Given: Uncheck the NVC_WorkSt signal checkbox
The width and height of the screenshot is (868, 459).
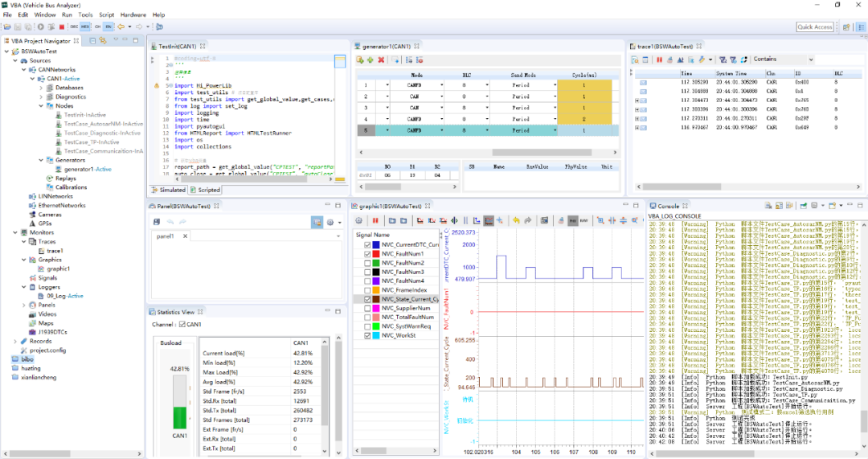Looking at the screenshot, I should 367,335.
